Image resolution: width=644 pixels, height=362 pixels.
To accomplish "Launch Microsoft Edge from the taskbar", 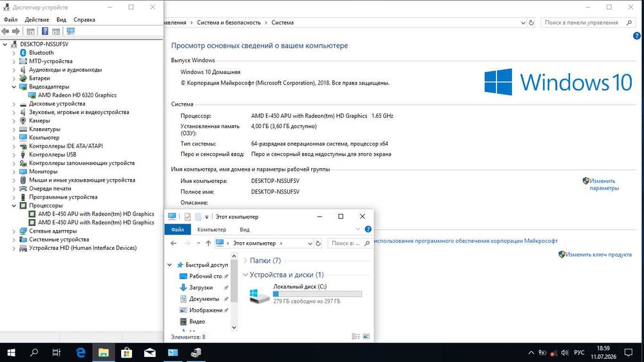I will click(80, 352).
